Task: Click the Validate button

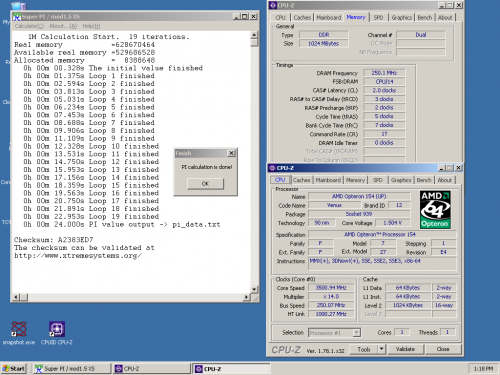Action: 405,349
